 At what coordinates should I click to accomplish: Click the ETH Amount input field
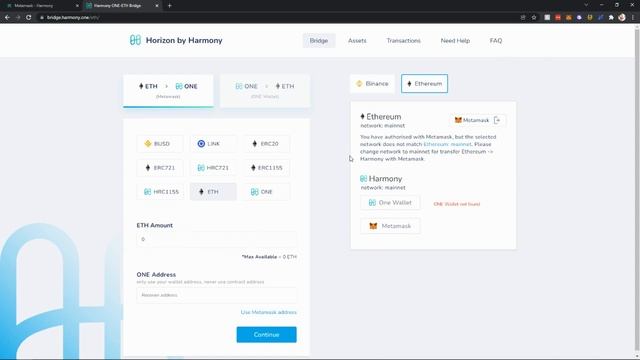(217, 239)
